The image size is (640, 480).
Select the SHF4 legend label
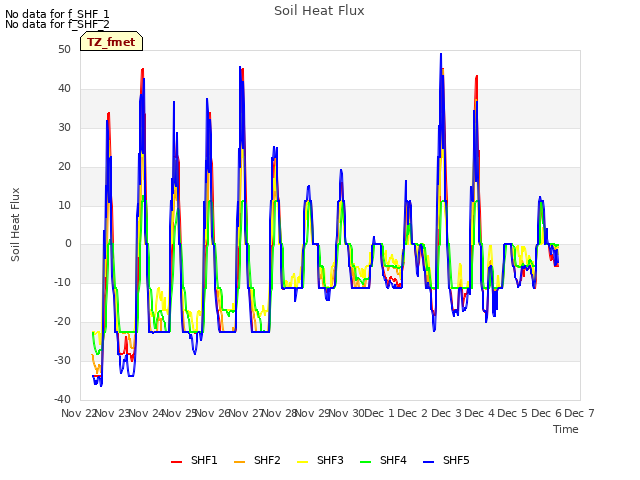click(393, 460)
